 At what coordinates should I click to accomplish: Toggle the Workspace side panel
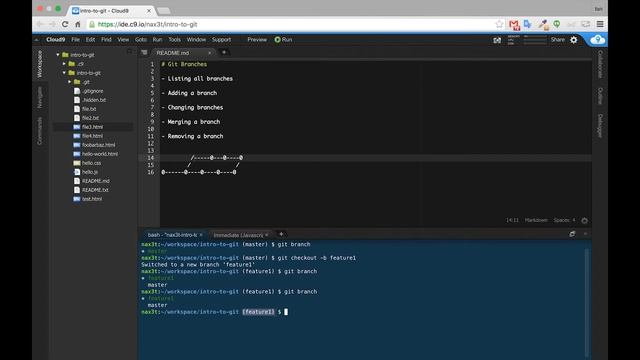tap(40, 64)
